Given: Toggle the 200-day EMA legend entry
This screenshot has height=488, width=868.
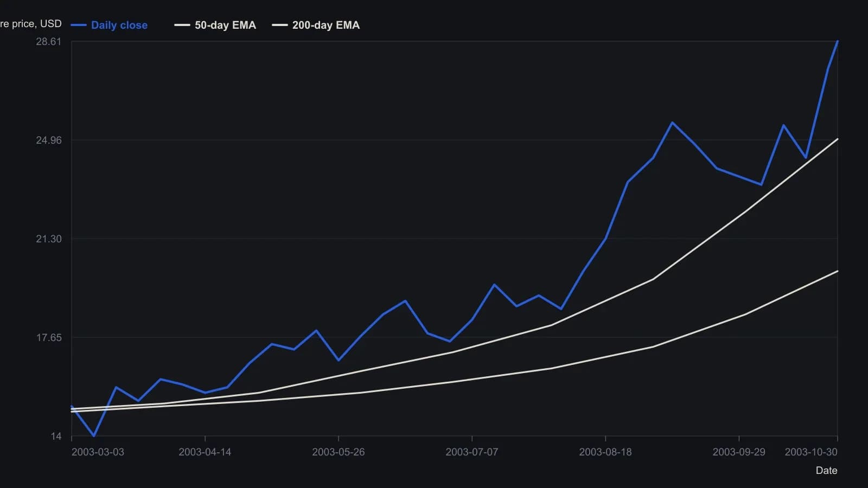Looking at the screenshot, I should tap(316, 25).
